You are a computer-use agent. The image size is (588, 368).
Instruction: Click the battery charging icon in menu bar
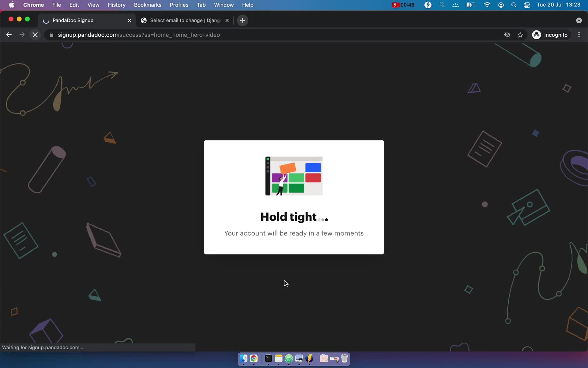(x=470, y=5)
